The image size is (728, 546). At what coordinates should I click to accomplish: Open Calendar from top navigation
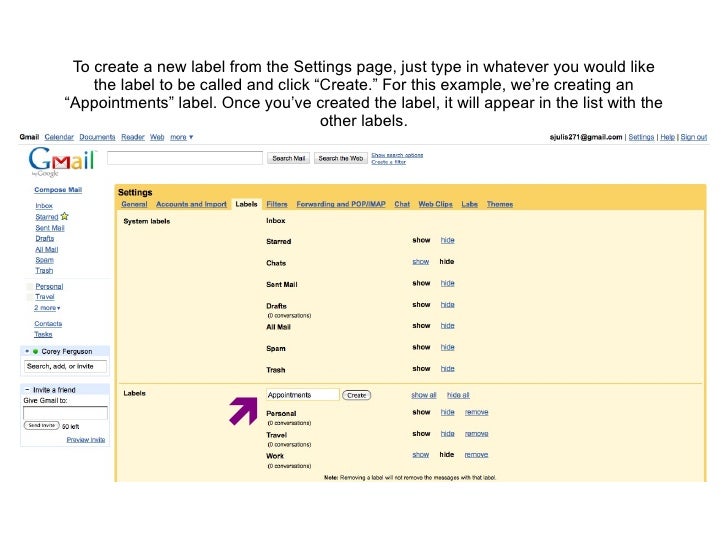point(59,137)
